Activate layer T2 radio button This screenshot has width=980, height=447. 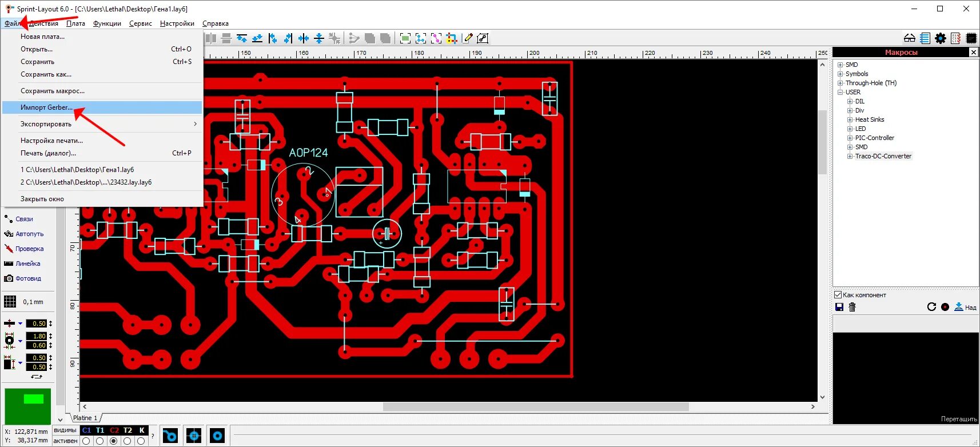128,441
